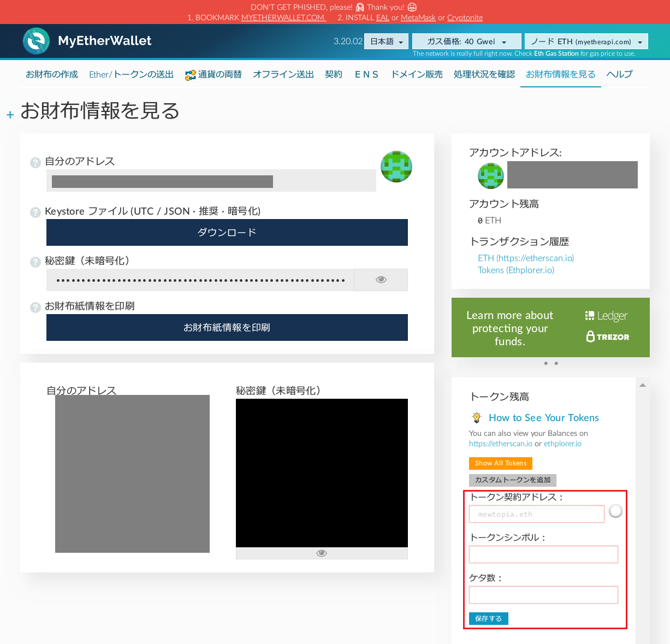
Task: Click the identicon beside the address field
Action: tap(396, 167)
